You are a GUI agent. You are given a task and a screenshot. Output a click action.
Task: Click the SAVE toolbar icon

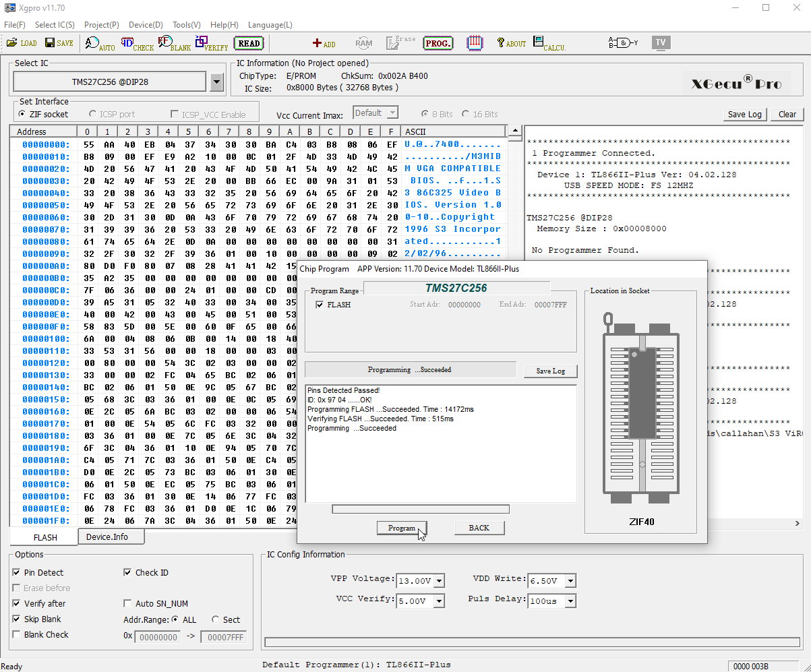[x=59, y=43]
